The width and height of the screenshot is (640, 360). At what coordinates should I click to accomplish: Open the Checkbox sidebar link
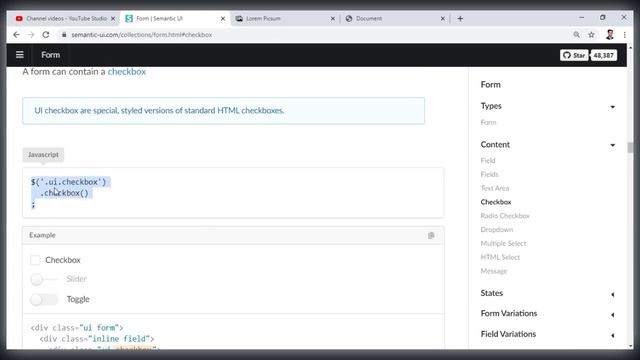coord(496,202)
